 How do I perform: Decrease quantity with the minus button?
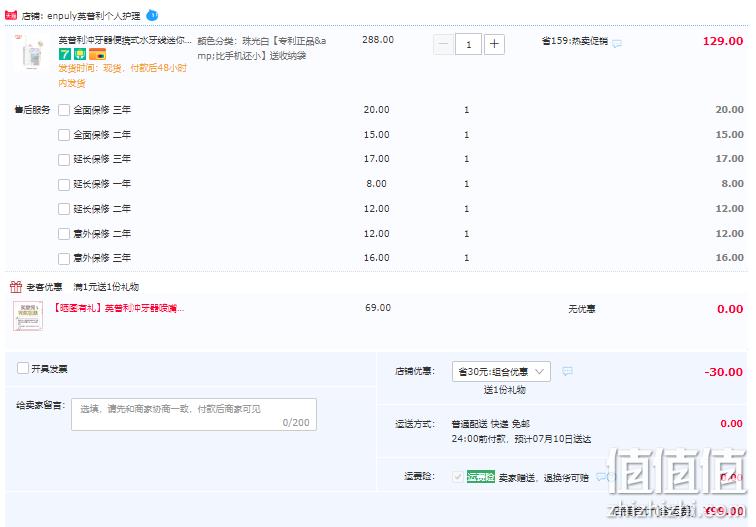click(x=444, y=44)
